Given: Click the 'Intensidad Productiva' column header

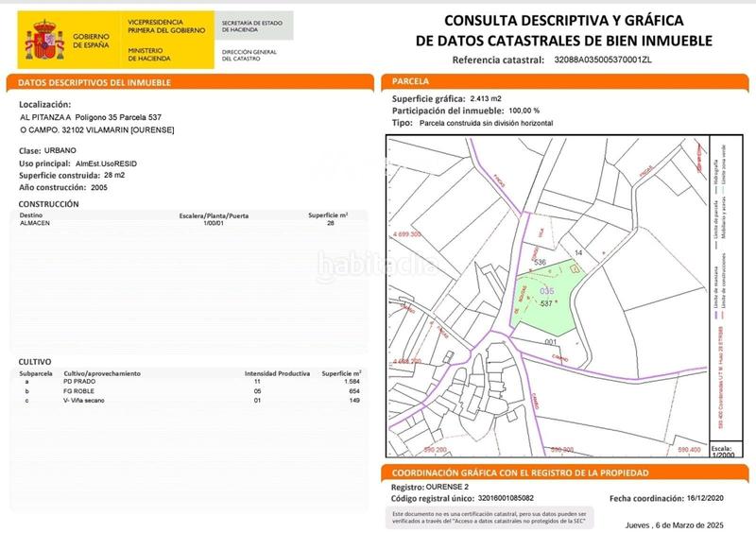Looking at the screenshot, I should 277,373.
